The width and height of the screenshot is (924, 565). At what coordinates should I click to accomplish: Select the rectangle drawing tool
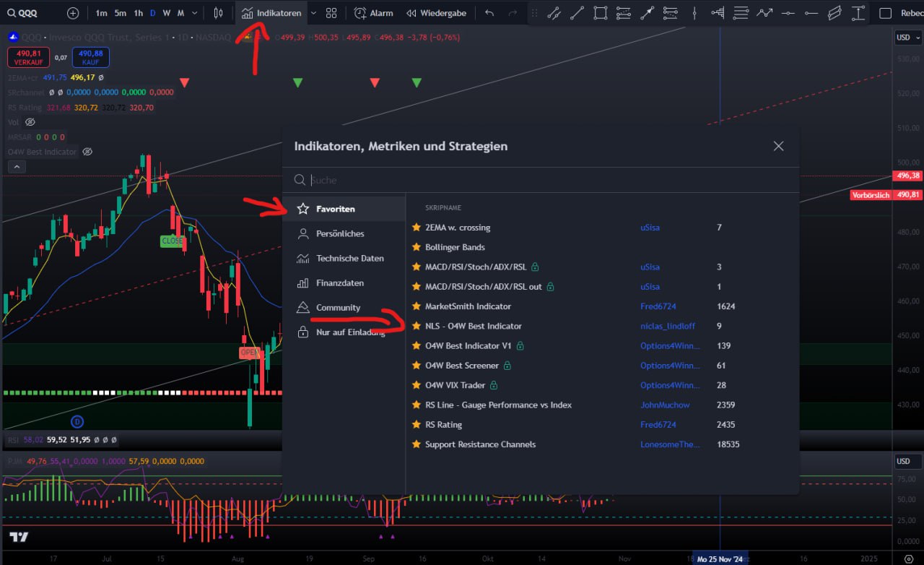(600, 13)
